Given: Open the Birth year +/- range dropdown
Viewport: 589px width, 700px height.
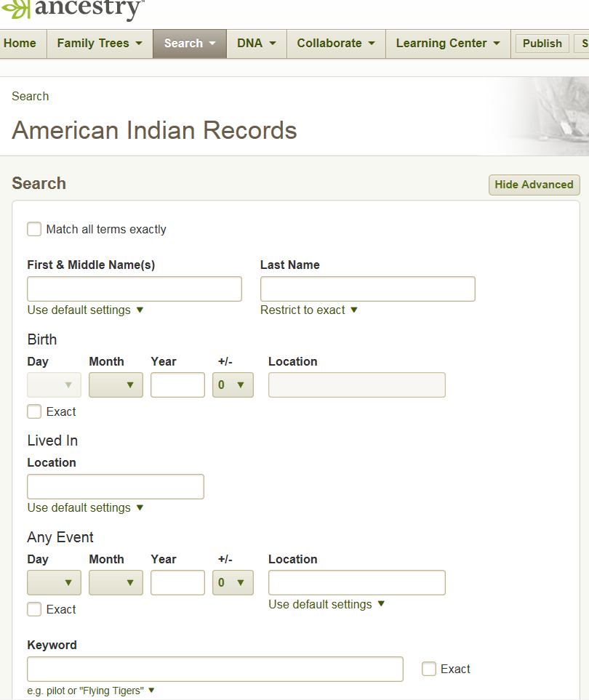Looking at the screenshot, I should pos(233,385).
